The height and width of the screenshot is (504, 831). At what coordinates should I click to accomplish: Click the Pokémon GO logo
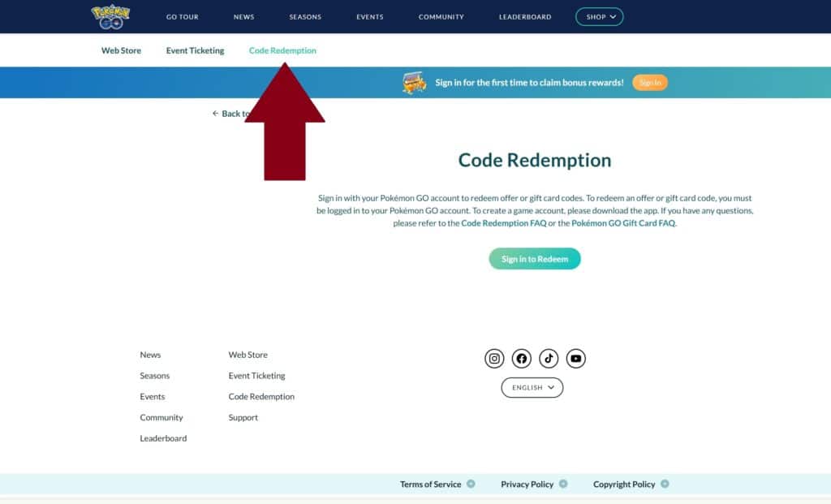(110, 16)
